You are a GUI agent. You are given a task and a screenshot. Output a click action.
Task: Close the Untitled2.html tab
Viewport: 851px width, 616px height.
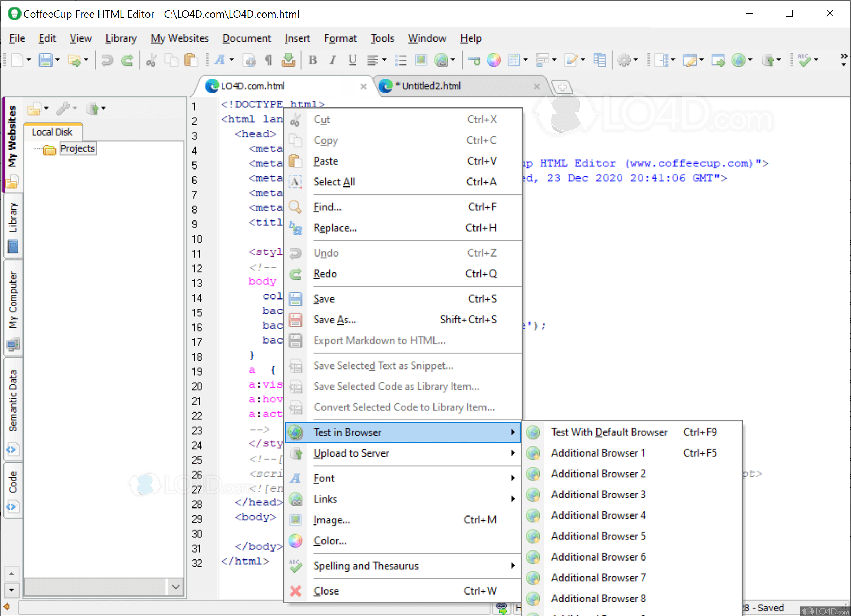[536, 87]
